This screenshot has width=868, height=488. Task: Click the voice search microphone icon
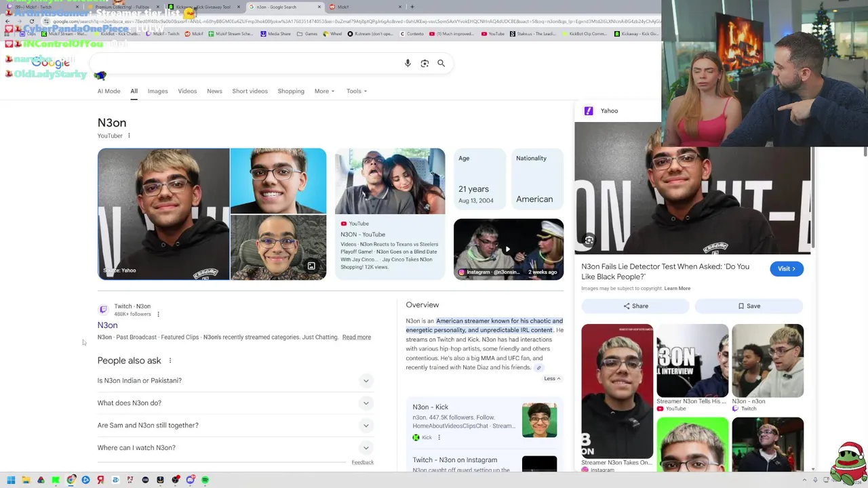(408, 63)
